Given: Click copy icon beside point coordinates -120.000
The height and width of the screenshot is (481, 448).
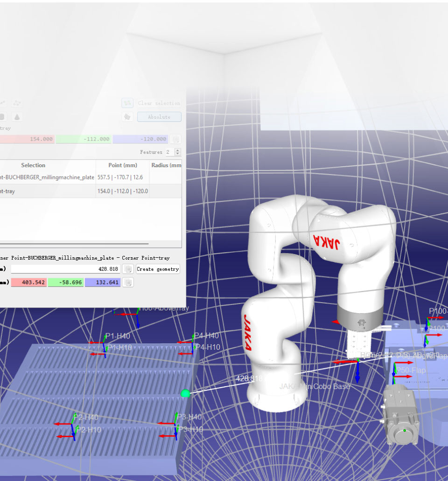Looking at the screenshot, I should [175, 139].
